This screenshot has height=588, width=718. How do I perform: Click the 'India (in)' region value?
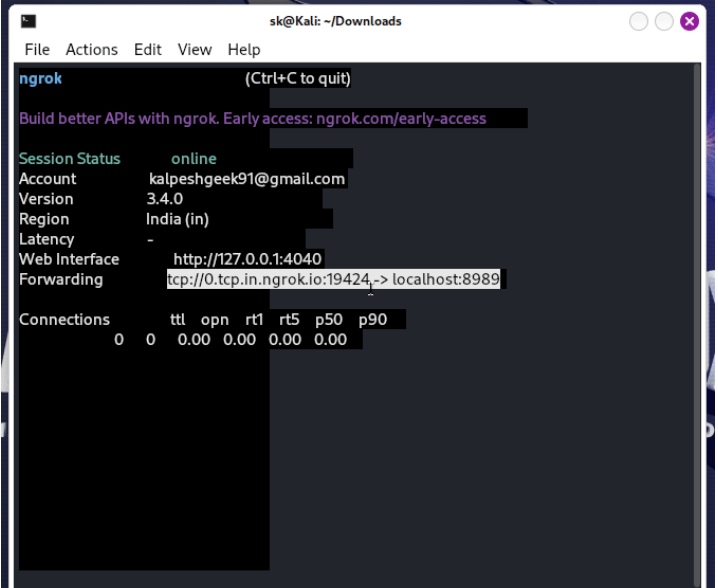[177, 219]
